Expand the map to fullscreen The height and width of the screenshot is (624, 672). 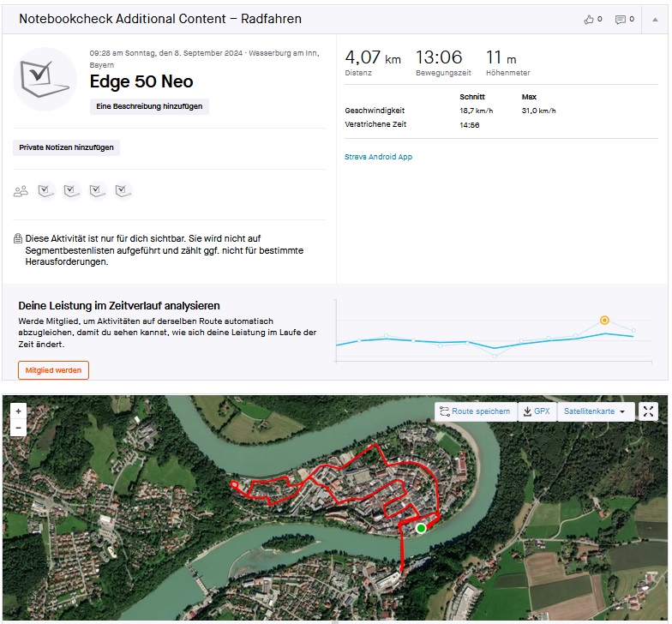649,411
